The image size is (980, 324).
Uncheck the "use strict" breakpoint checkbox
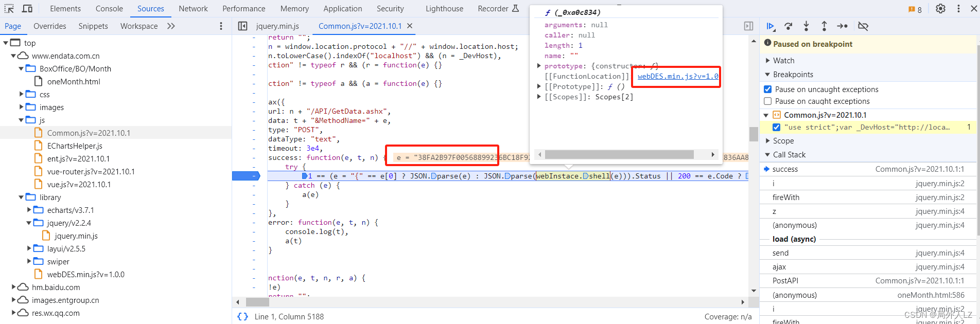[776, 127]
